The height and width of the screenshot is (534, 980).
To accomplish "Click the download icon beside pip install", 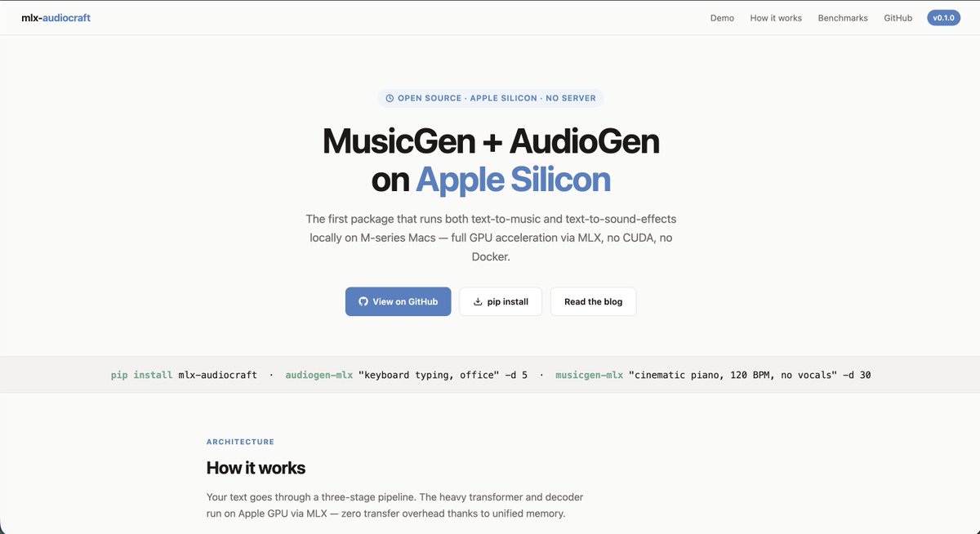I will [478, 301].
